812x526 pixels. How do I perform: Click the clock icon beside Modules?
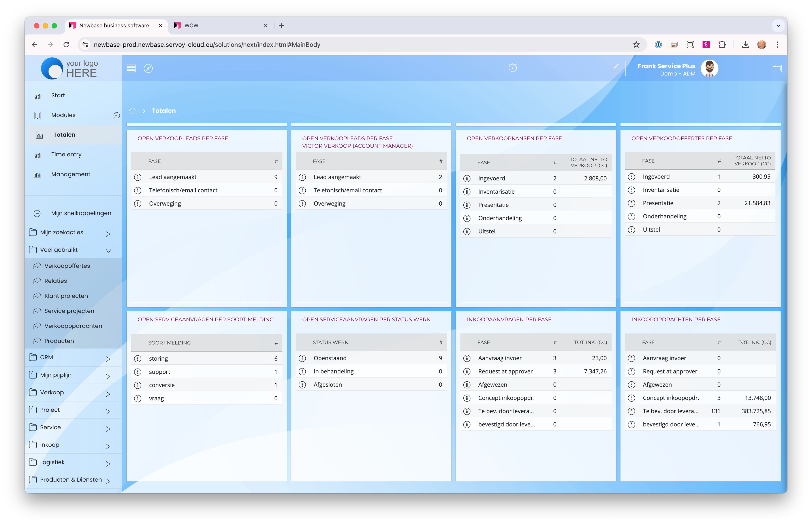pos(116,115)
